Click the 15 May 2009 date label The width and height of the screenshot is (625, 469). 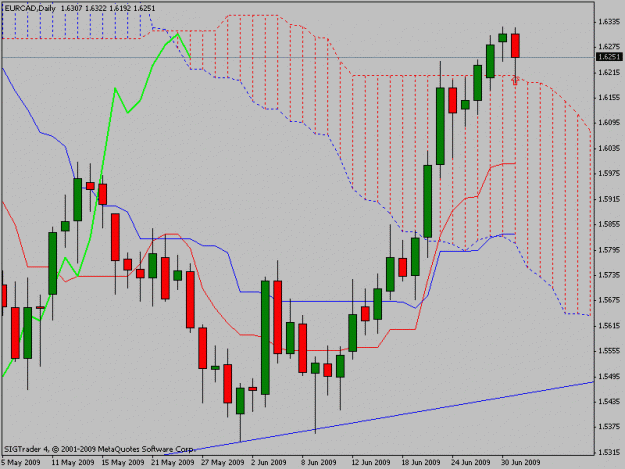123,462
